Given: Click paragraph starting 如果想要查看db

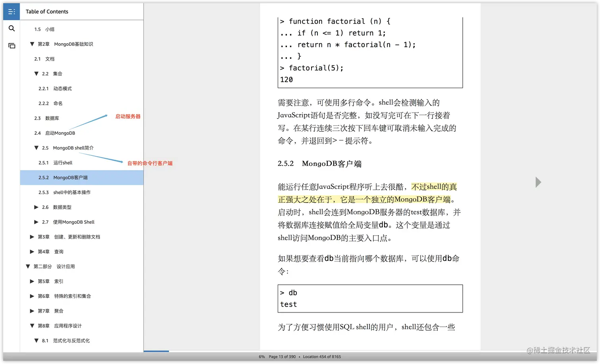Looking at the screenshot, I should coord(369,265).
